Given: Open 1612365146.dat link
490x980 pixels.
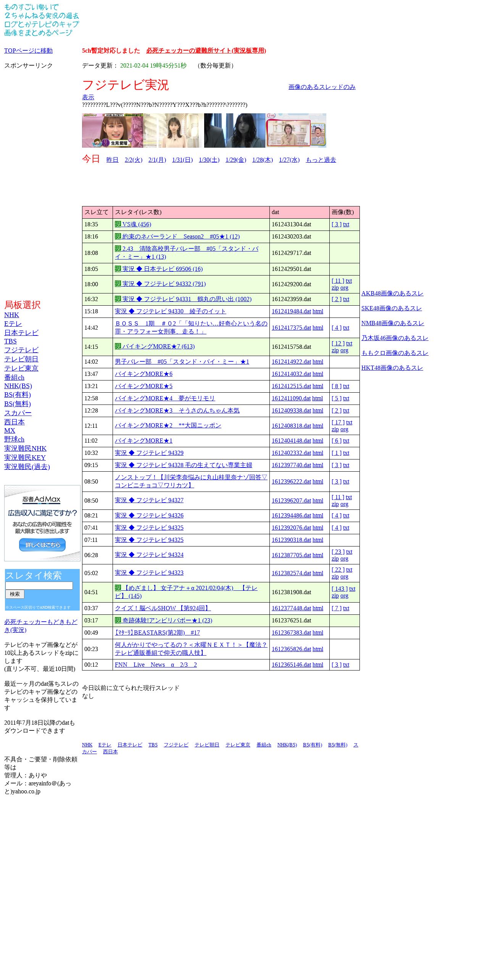Looking at the screenshot, I should 291,665.
